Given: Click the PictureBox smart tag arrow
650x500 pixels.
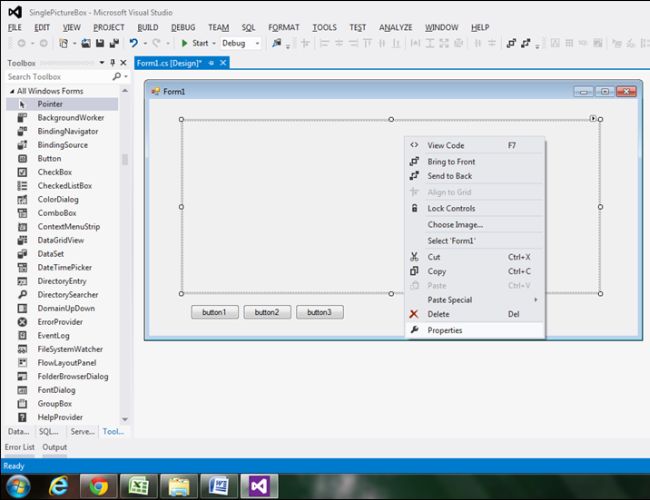Looking at the screenshot, I should pos(594,119).
